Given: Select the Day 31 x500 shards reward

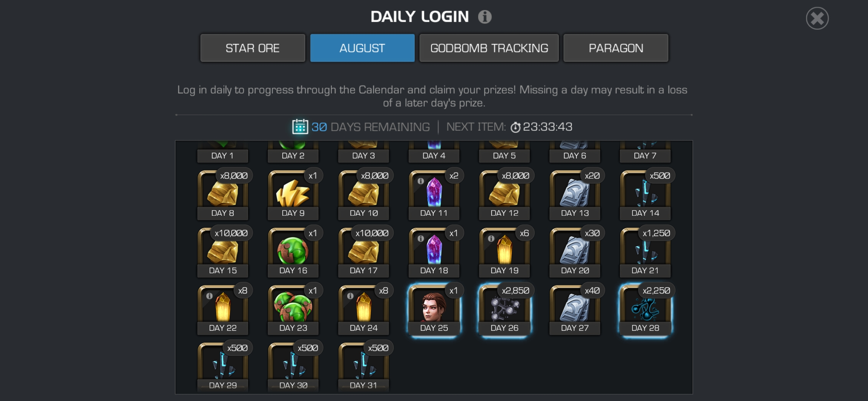Looking at the screenshot, I should tap(364, 367).
